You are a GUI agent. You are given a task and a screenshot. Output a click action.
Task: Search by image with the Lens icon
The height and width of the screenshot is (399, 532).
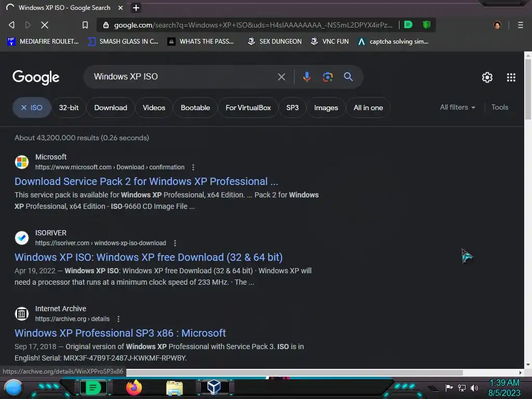click(x=327, y=77)
